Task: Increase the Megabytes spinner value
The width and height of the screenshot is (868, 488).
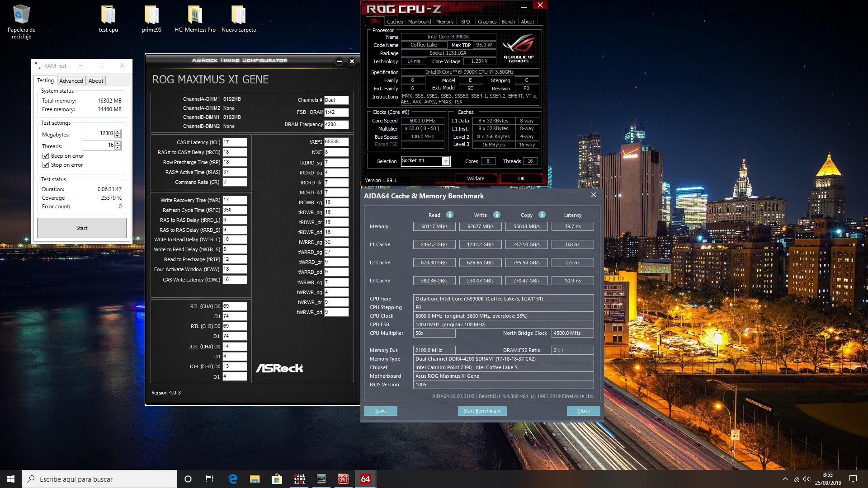Action: (118, 131)
